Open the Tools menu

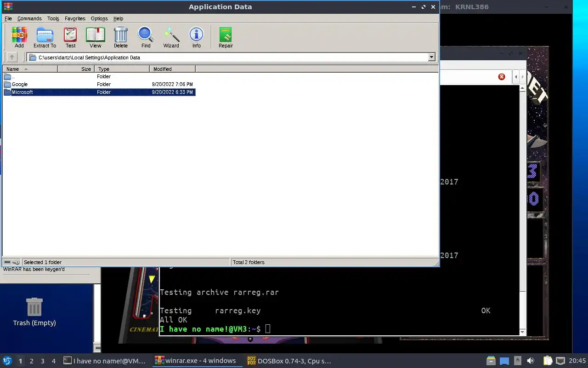point(53,18)
